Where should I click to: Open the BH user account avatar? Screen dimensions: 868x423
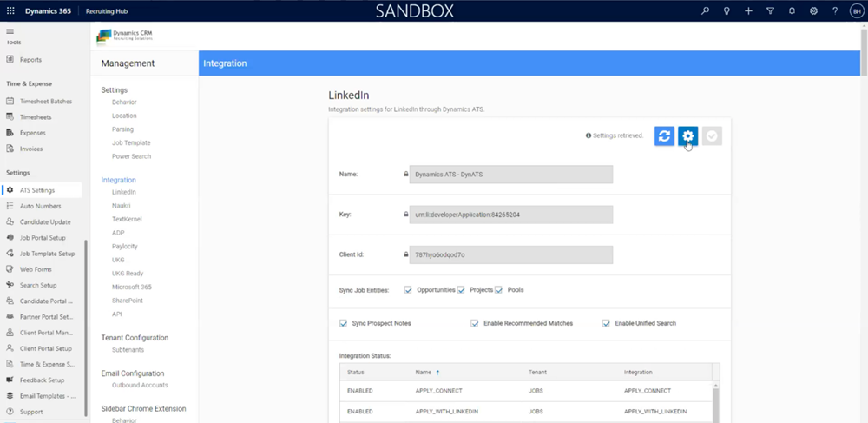click(x=856, y=11)
